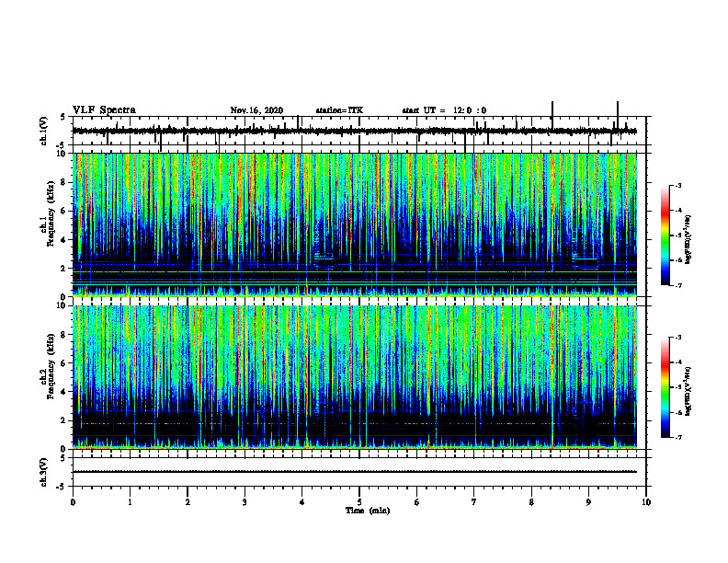Click the "station=ITK" label
The image size is (728, 563).
pos(339,110)
